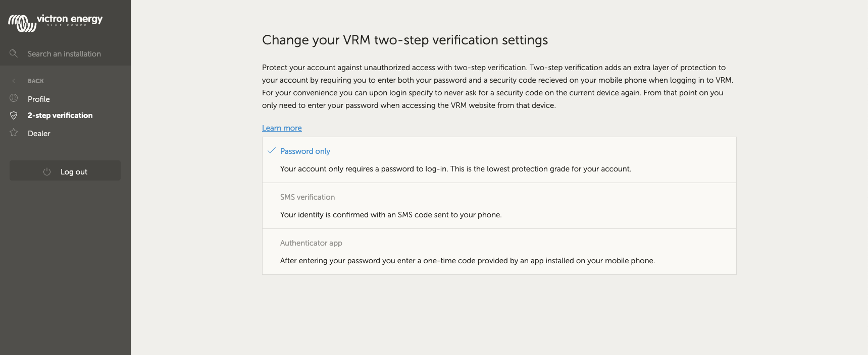
Task: Click the Log out power icon
Action: [x=47, y=171]
